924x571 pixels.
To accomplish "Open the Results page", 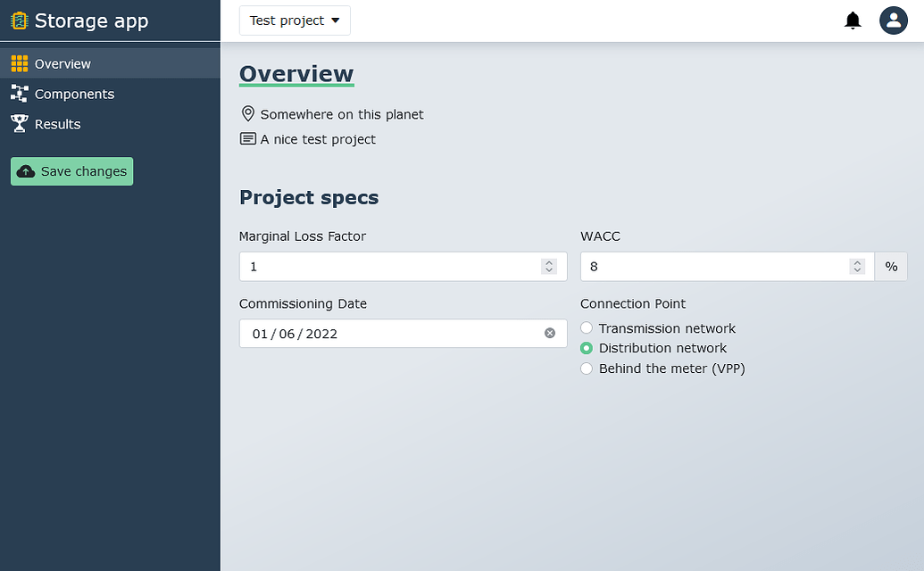I will coord(57,124).
